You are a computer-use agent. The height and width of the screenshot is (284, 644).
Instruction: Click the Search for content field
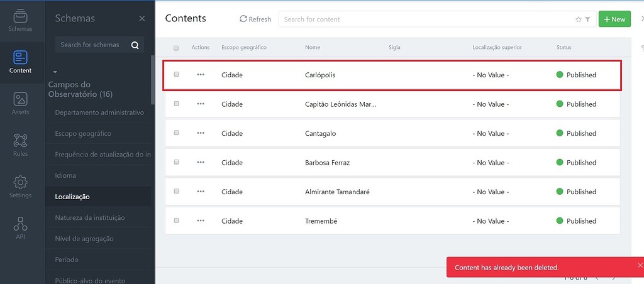[x=427, y=19]
